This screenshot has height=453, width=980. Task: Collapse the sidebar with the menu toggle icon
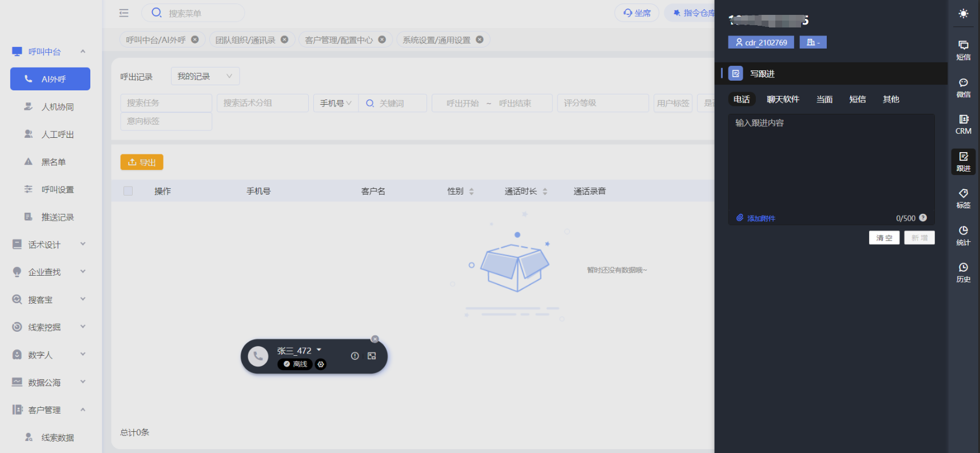[124, 13]
